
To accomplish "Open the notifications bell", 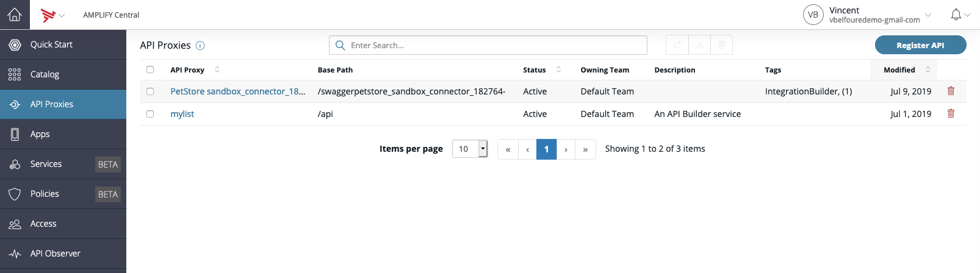I will [956, 15].
